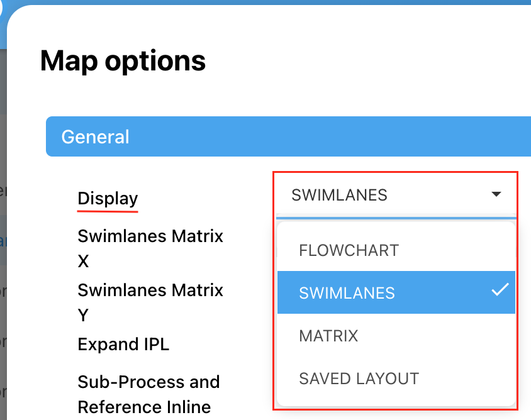Click the red underline beneath Display label
Screen dimensions: 531x420
108,211
